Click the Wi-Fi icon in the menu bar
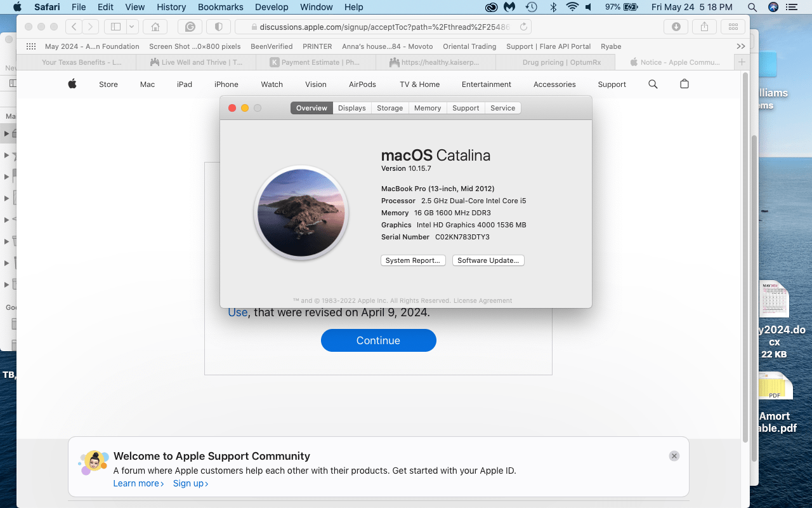Screen dimensions: 812x508 pos(572,7)
